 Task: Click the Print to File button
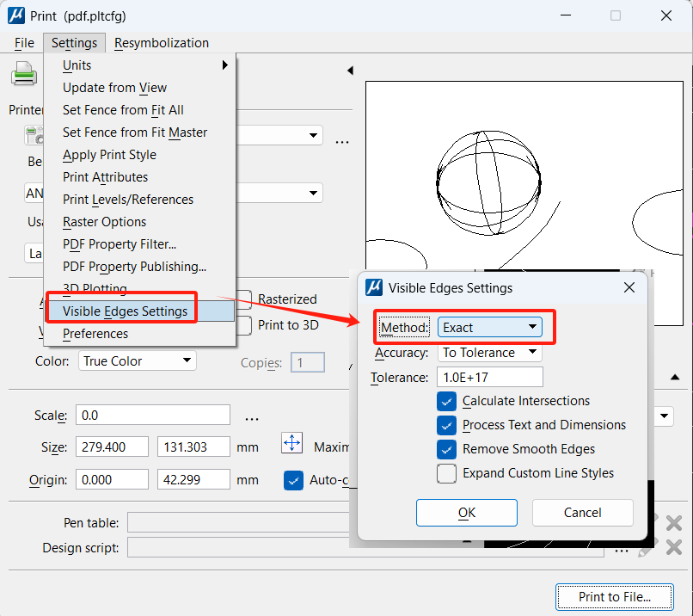(x=613, y=596)
